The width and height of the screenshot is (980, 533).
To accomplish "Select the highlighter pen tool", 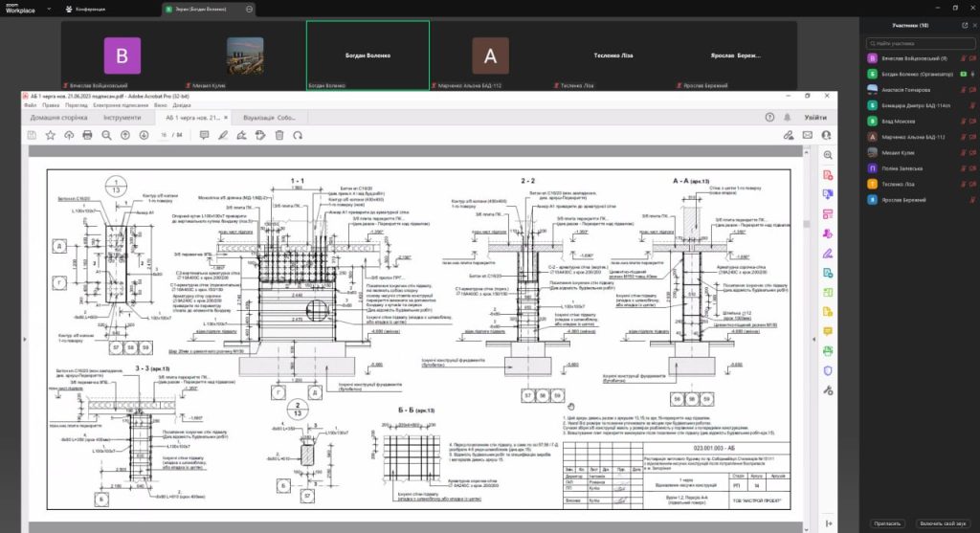I will 222,135.
